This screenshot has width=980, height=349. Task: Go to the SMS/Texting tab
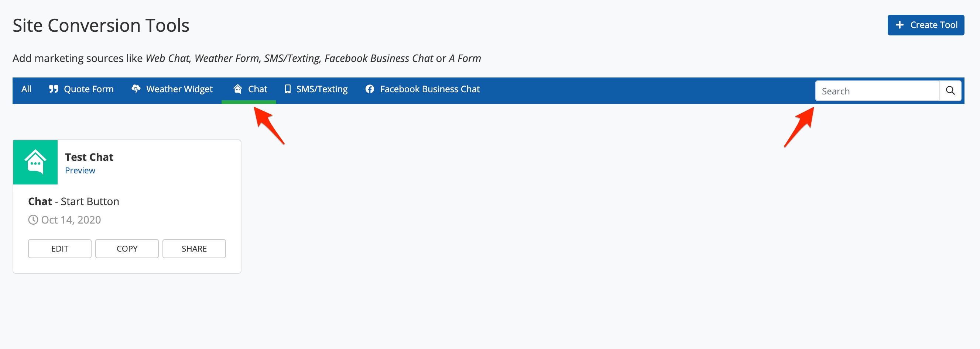322,89
